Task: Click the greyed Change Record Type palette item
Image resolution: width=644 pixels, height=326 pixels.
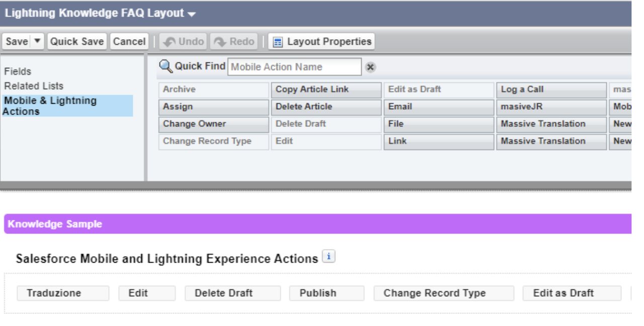Action: 214,141
